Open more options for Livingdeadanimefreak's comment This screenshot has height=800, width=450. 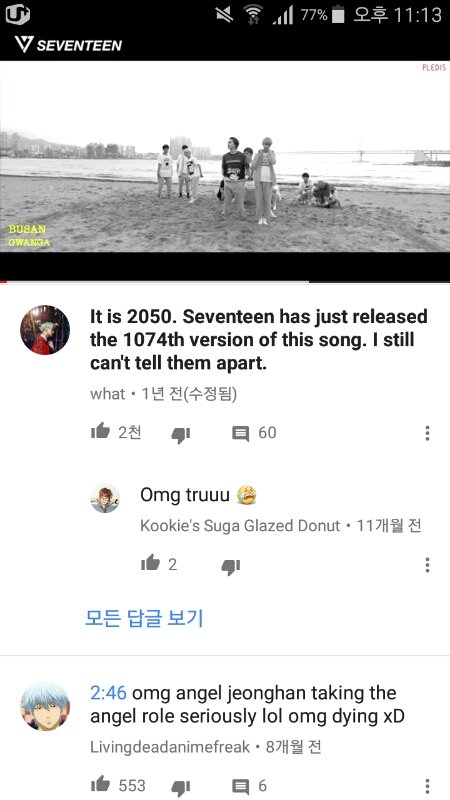point(428,786)
